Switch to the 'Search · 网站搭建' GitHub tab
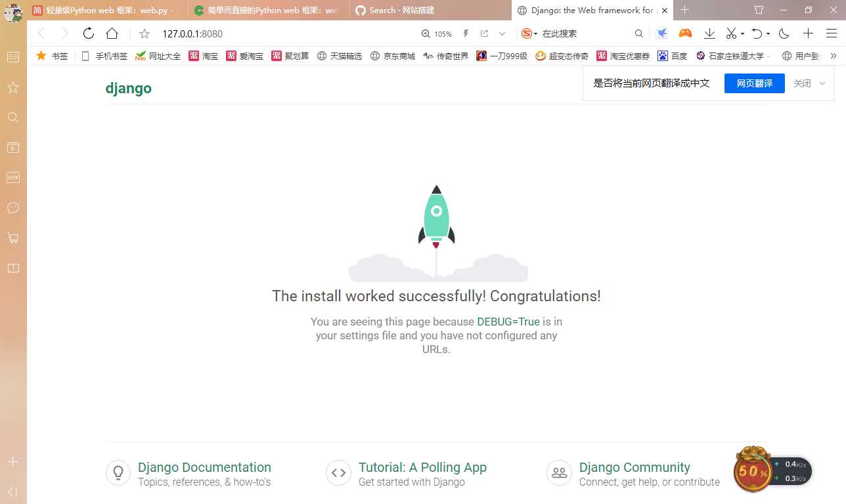Viewport: 846px width, 504px height. (430, 10)
